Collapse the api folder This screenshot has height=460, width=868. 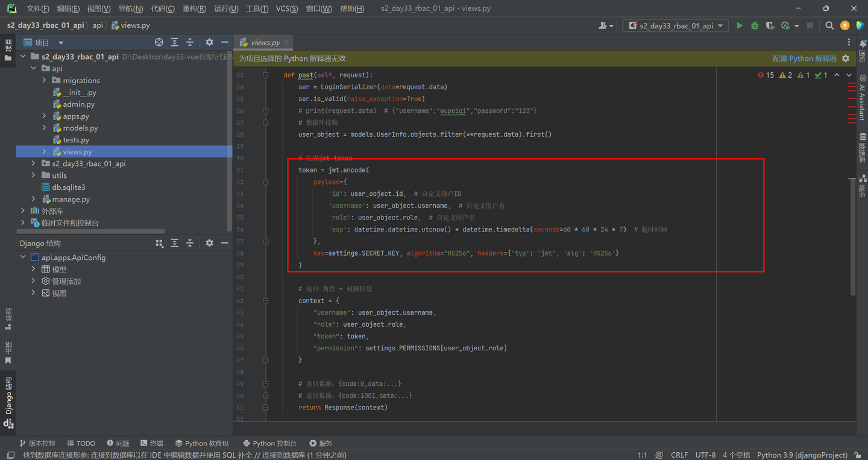34,69
